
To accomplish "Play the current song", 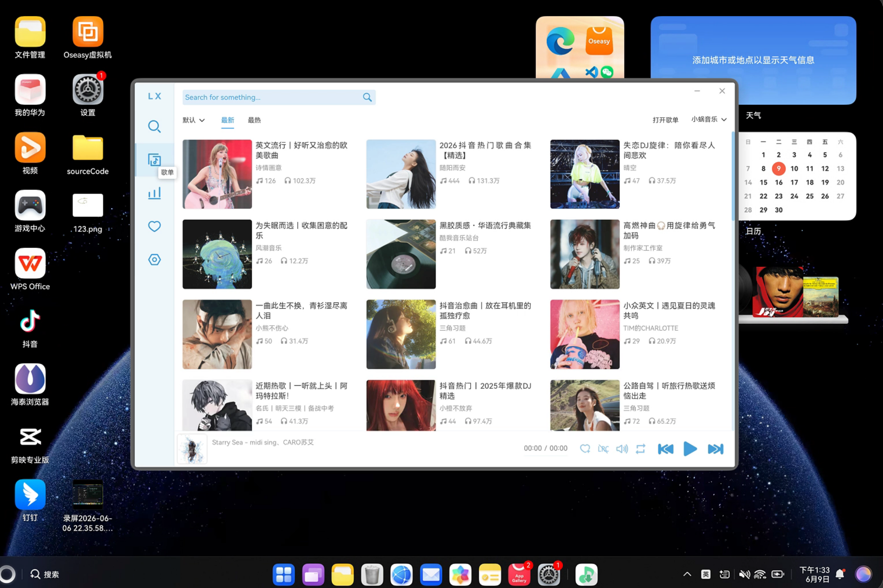I will (x=690, y=449).
